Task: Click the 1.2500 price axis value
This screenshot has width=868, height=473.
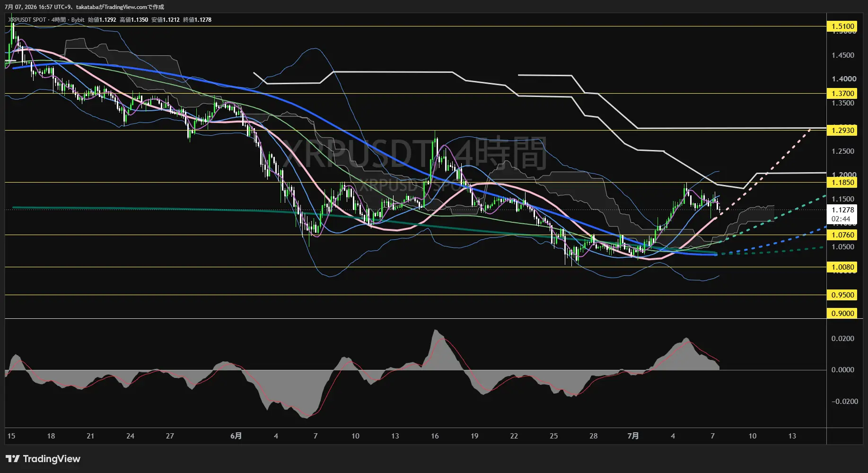Action: pos(843,151)
